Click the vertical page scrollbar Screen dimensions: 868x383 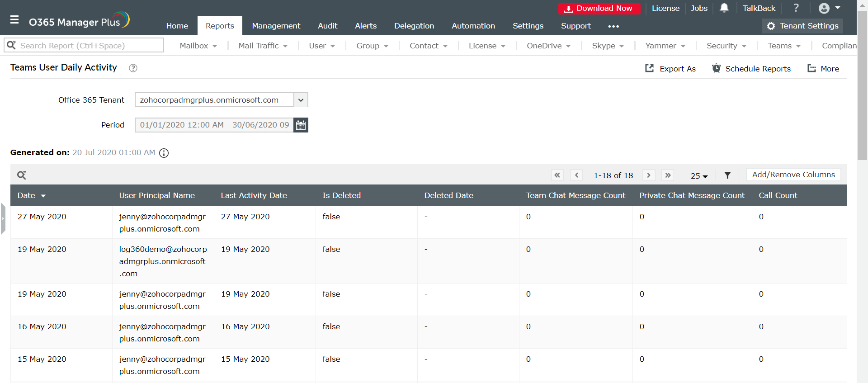tap(863, 85)
